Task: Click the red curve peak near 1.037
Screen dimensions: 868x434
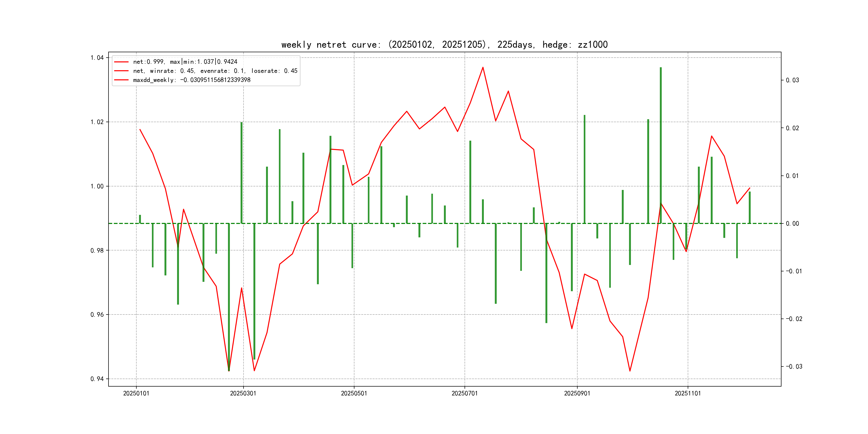Action: (482, 68)
